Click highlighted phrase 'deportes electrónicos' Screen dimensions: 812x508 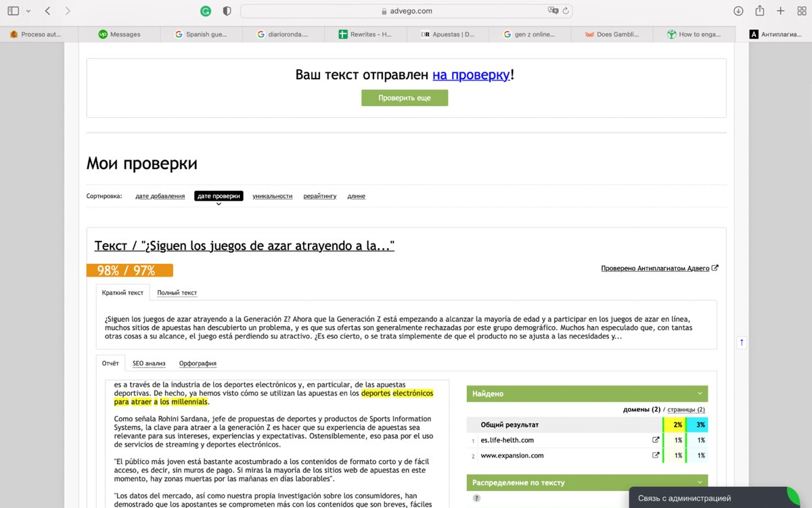pyautogui.click(x=397, y=393)
